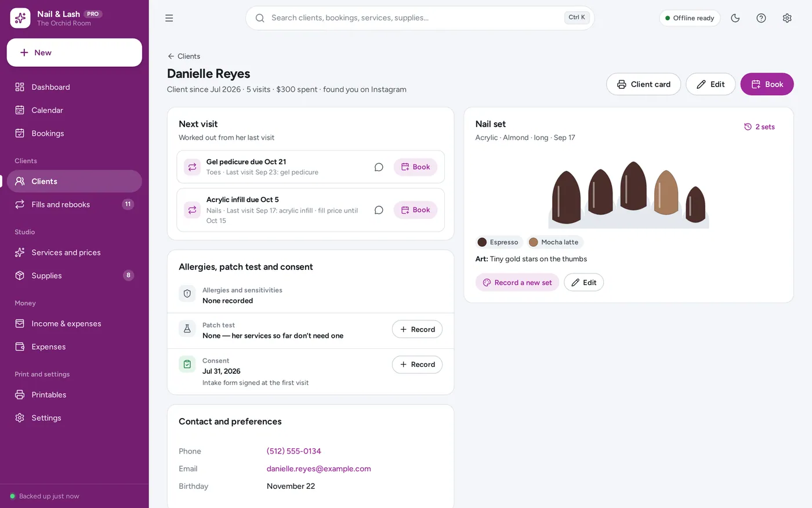Email danielle.reyes@example.com

(x=318, y=469)
